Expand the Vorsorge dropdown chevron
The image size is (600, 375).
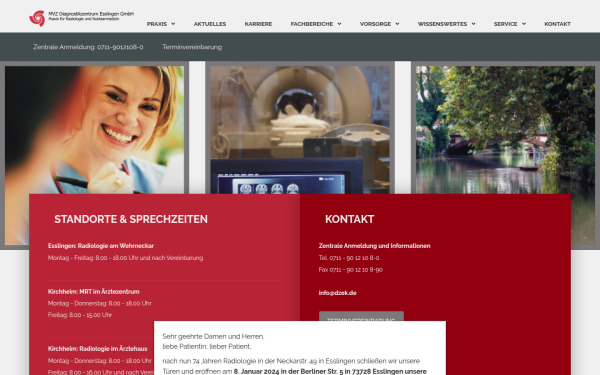[x=397, y=24]
